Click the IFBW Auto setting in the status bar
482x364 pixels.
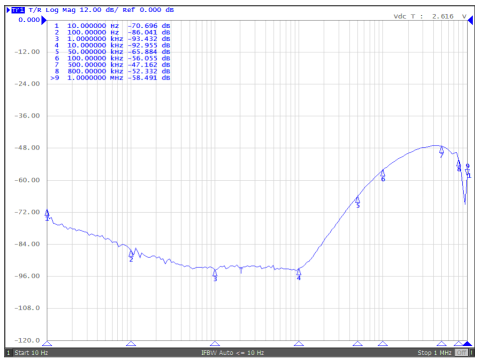tap(232, 353)
